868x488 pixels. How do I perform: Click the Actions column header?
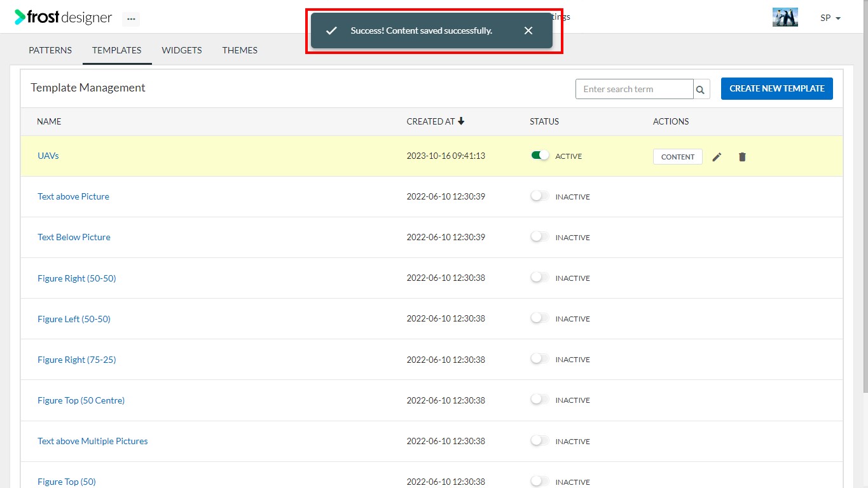671,121
